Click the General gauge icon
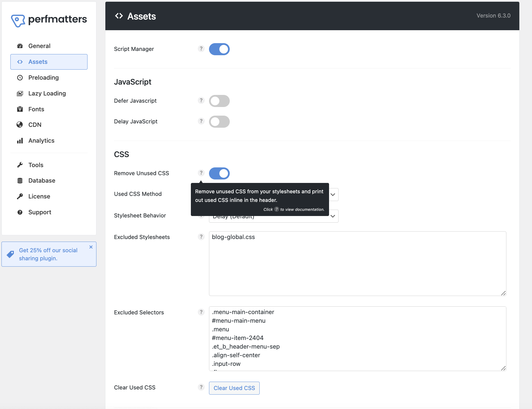The image size is (532, 409). coord(20,46)
